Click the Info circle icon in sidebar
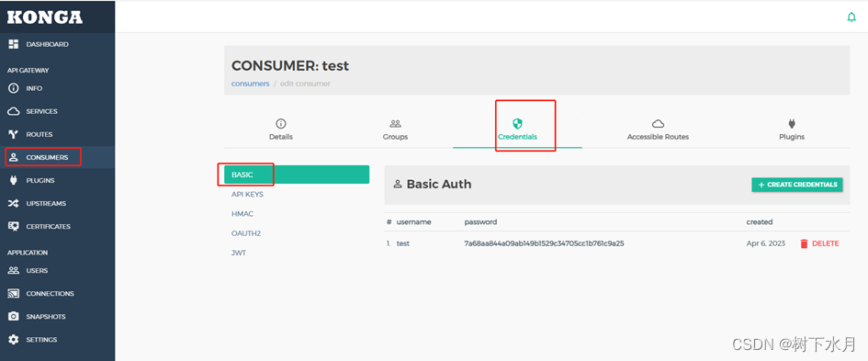 coord(14,88)
